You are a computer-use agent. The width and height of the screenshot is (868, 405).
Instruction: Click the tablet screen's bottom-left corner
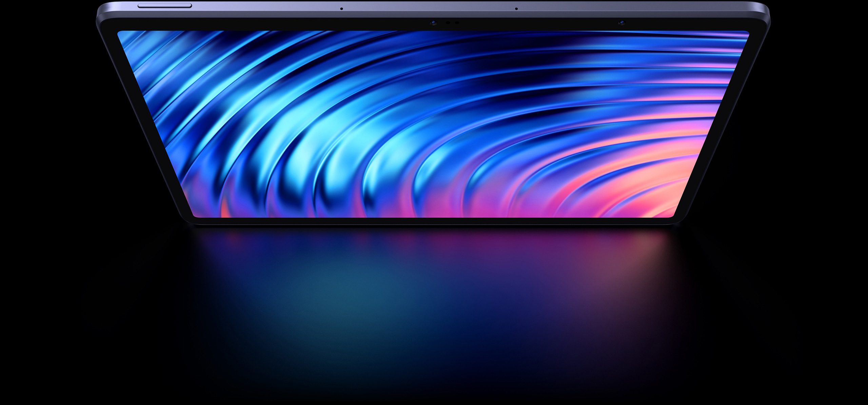195,216
